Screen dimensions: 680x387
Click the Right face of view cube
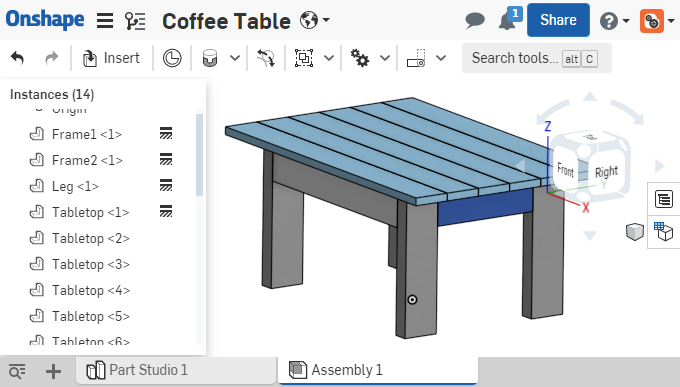(606, 172)
